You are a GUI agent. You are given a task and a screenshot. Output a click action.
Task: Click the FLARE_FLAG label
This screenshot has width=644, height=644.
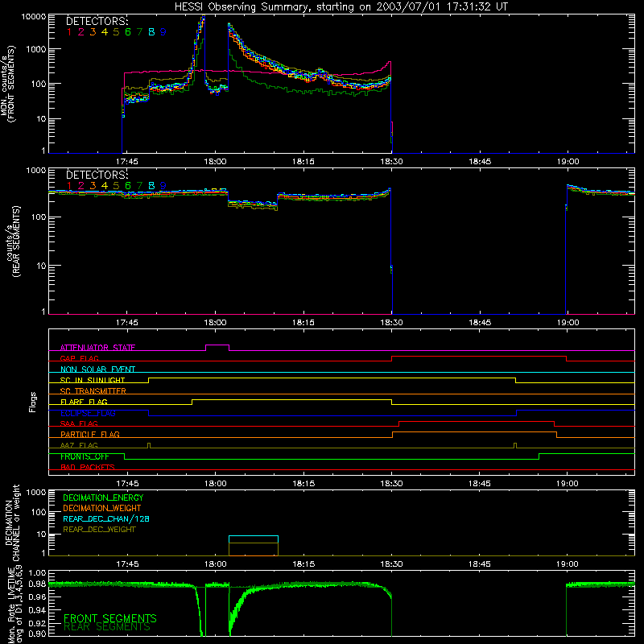pyautogui.click(x=84, y=402)
